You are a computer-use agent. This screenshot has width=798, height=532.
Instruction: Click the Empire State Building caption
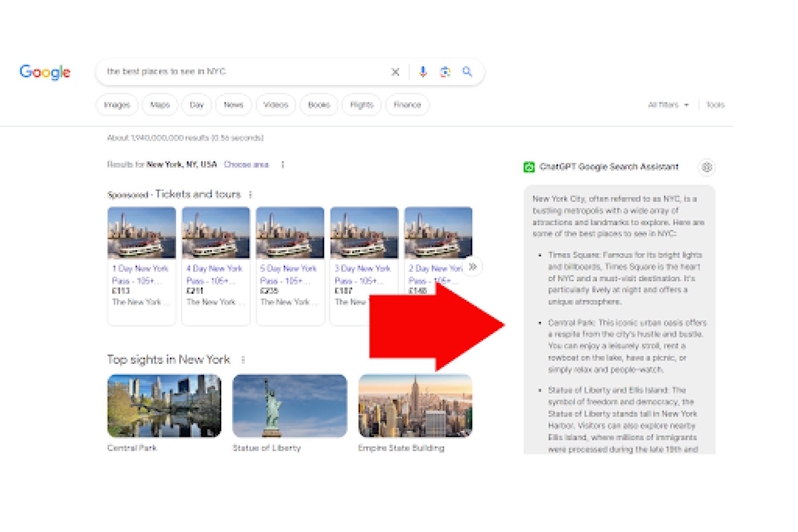tap(401, 448)
